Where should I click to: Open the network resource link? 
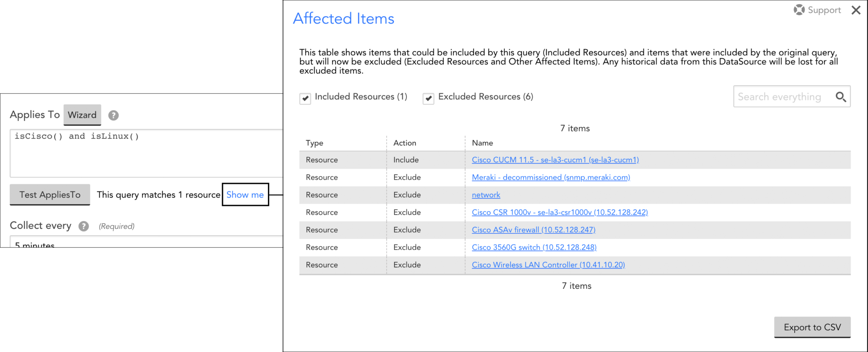[x=486, y=195]
